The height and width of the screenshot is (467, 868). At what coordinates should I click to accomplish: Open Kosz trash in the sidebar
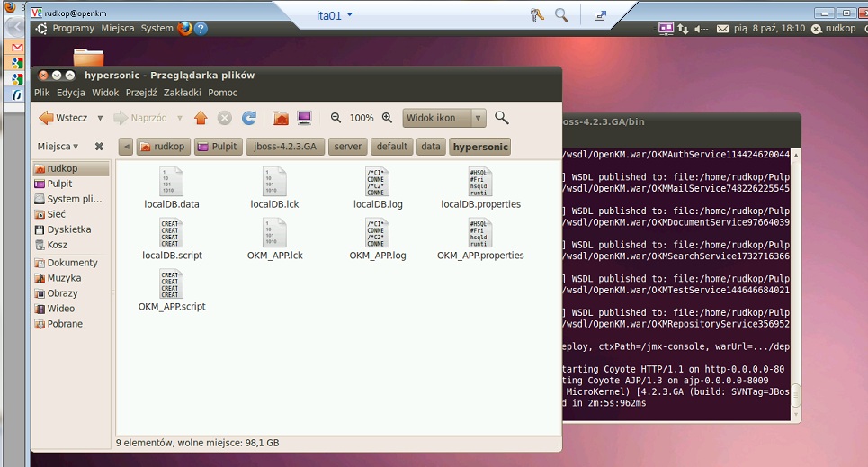pos(71,245)
